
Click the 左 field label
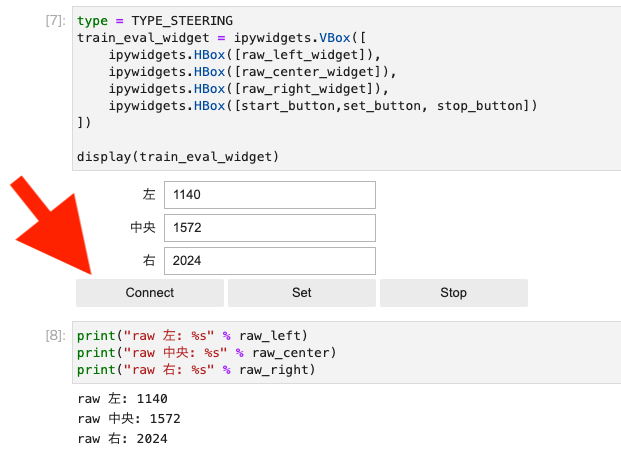[149, 195]
